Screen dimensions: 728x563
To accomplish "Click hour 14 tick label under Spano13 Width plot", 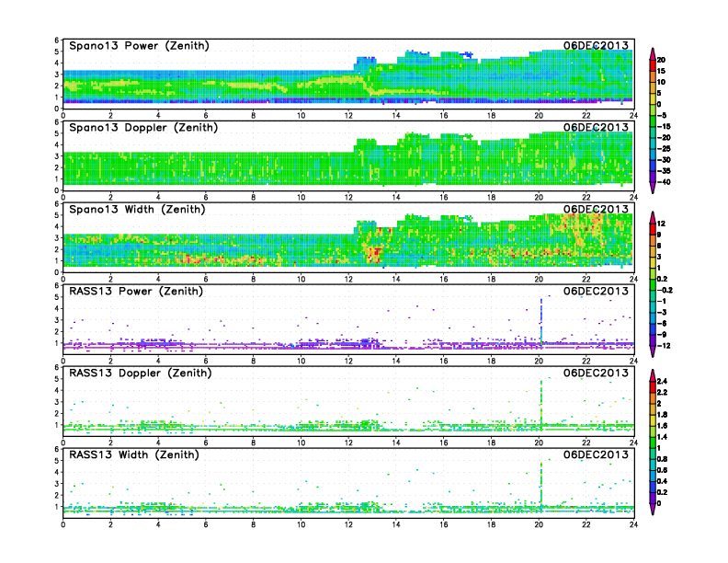I will [x=396, y=279].
